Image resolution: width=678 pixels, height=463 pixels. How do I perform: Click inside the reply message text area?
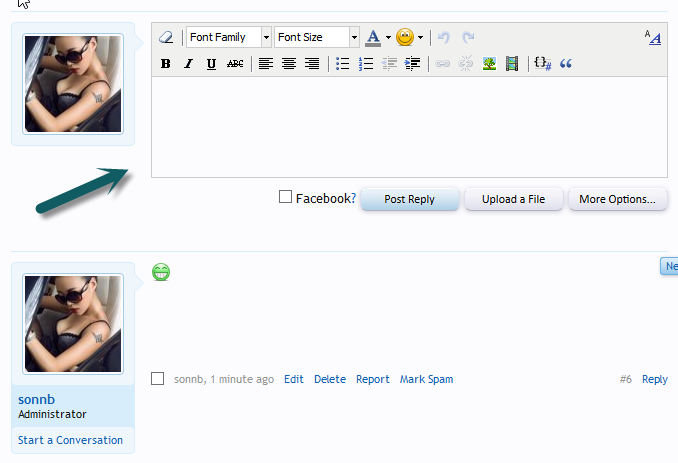(409, 127)
